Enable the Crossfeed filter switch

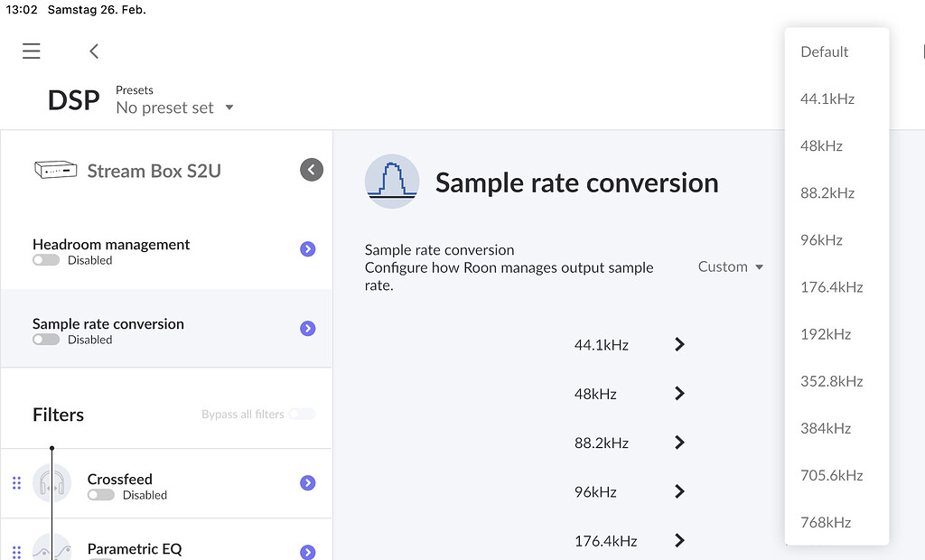point(101,495)
